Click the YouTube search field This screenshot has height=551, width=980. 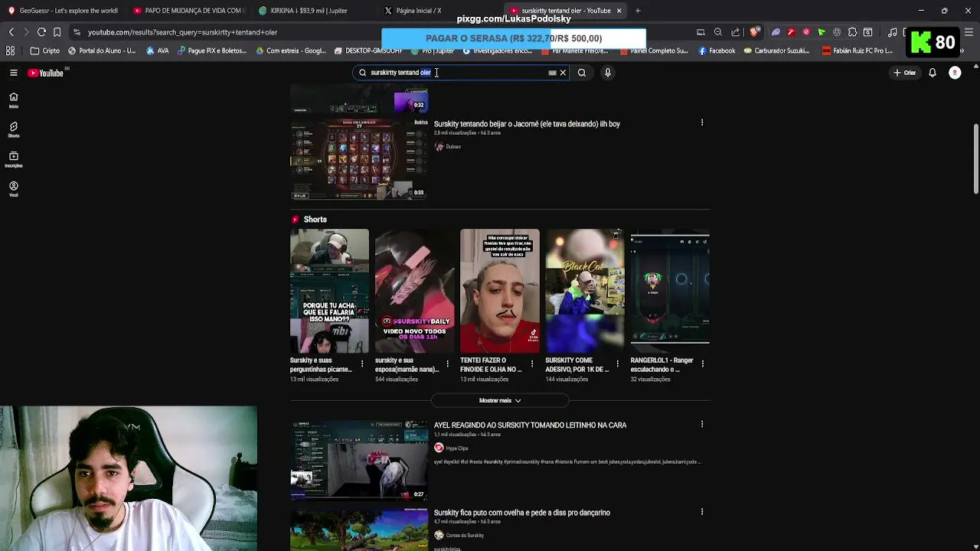[459, 73]
